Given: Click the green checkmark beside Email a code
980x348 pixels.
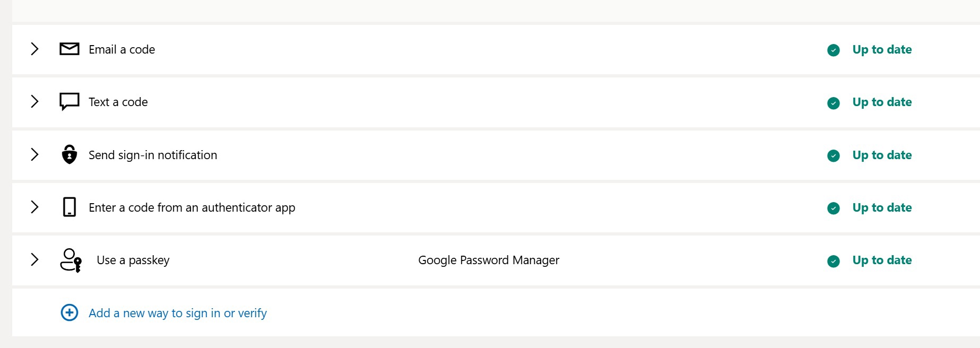Looking at the screenshot, I should 834,50.
